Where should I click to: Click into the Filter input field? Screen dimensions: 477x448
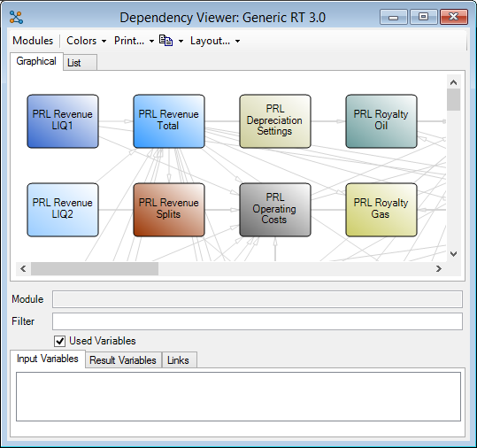pyautogui.click(x=258, y=321)
